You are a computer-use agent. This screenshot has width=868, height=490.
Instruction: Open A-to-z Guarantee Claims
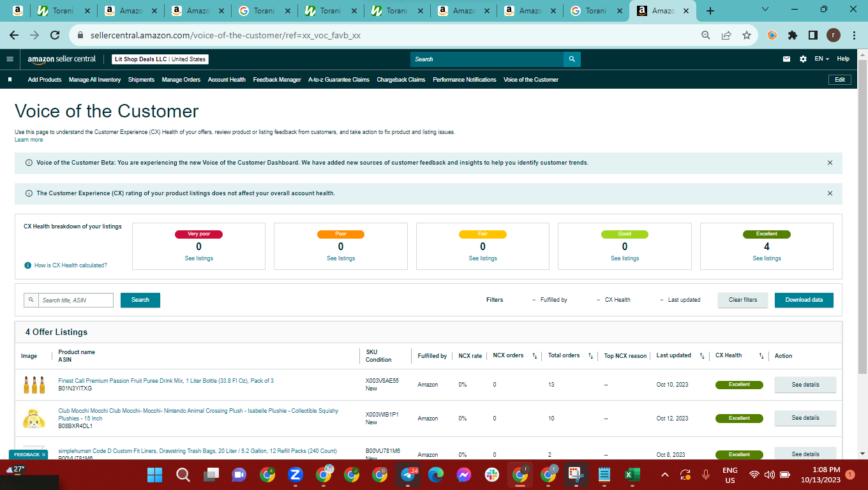(339, 80)
